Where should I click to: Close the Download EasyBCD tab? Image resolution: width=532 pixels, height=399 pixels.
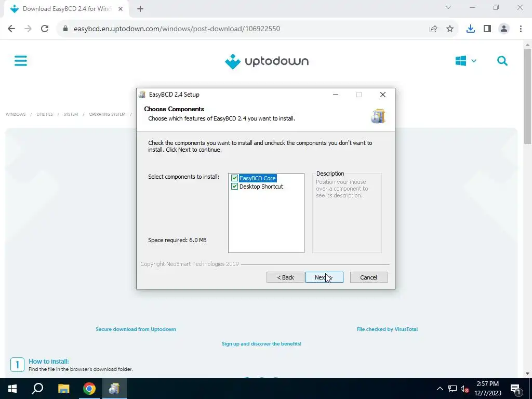point(121,9)
